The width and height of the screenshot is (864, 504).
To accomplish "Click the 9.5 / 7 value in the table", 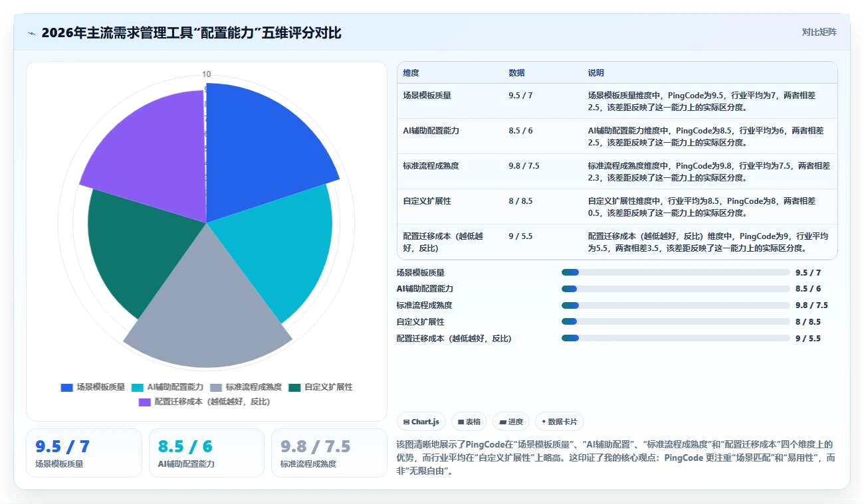I will pyautogui.click(x=520, y=96).
